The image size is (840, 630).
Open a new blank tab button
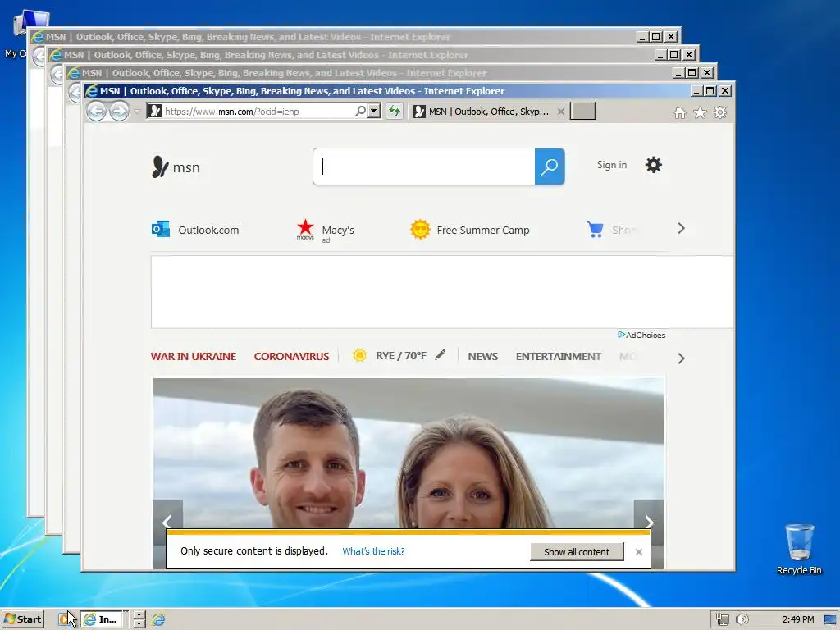point(583,111)
